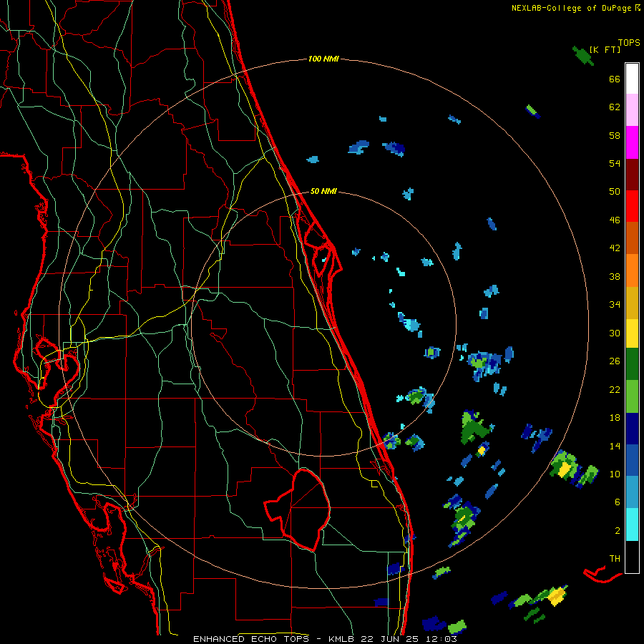Select the "62" value on the scale
The width and height of the screenshot is (644, 644).
pyautogui.click(x=615, y=107)
